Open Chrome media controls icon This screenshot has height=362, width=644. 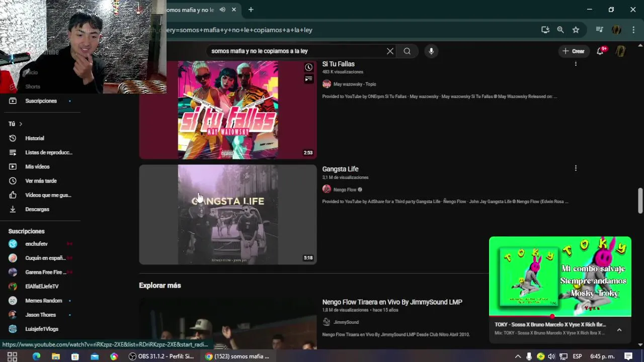(x=599, y=30)
